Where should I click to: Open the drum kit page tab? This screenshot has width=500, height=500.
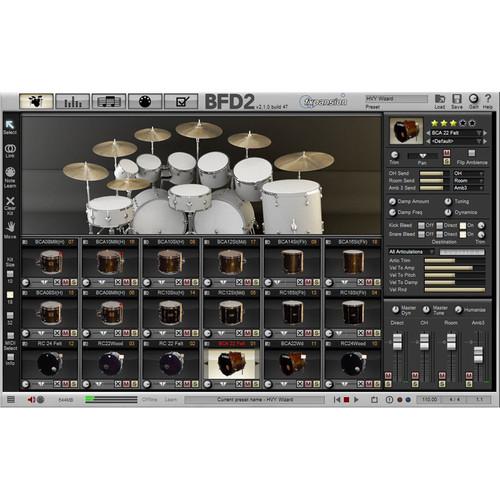tap(36, 101)
